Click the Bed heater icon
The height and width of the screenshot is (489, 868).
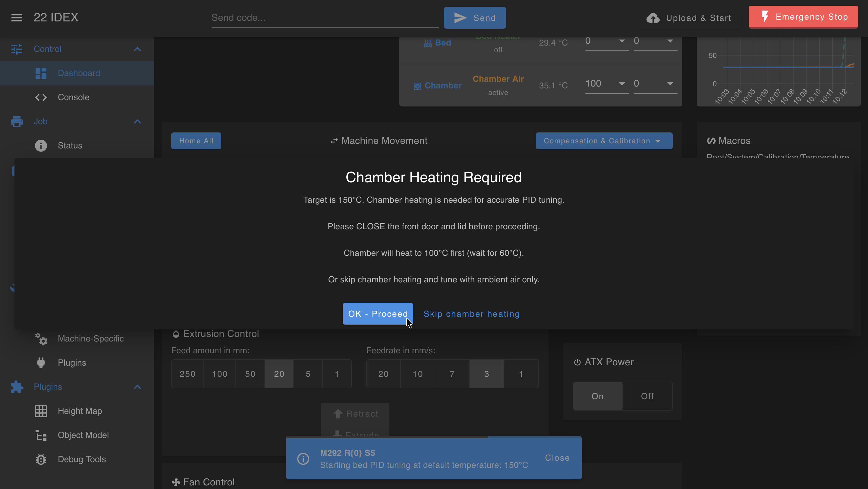[428, 43]
